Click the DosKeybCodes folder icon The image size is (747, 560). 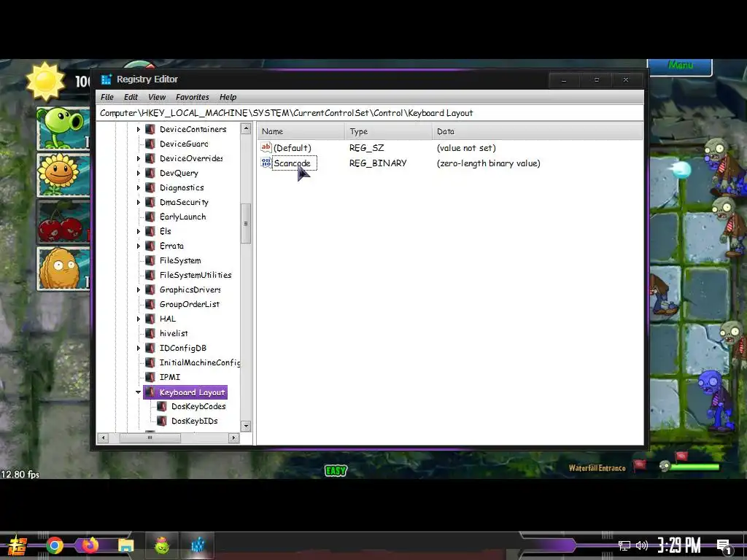[162, 407]
